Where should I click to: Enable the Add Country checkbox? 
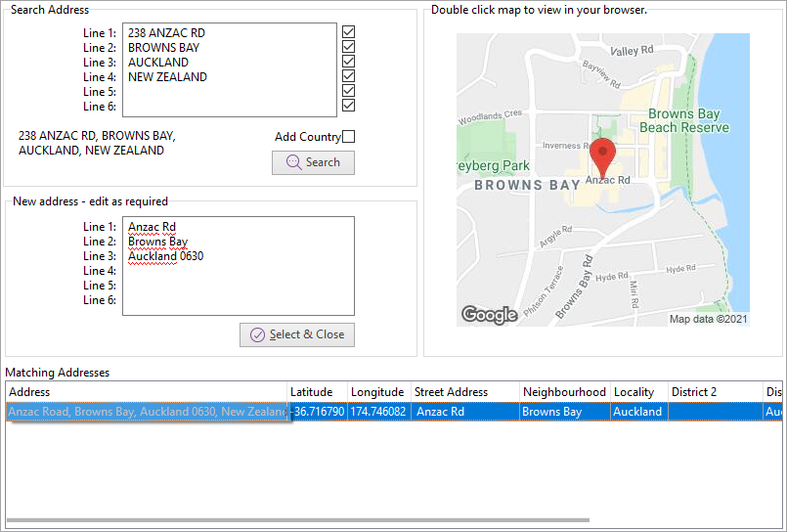coord(348,137)
